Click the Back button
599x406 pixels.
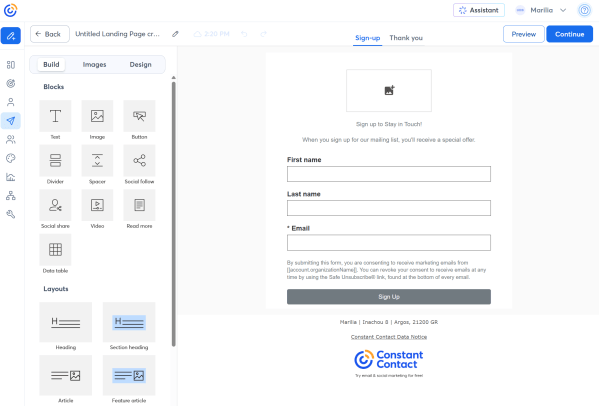point(50,34)
